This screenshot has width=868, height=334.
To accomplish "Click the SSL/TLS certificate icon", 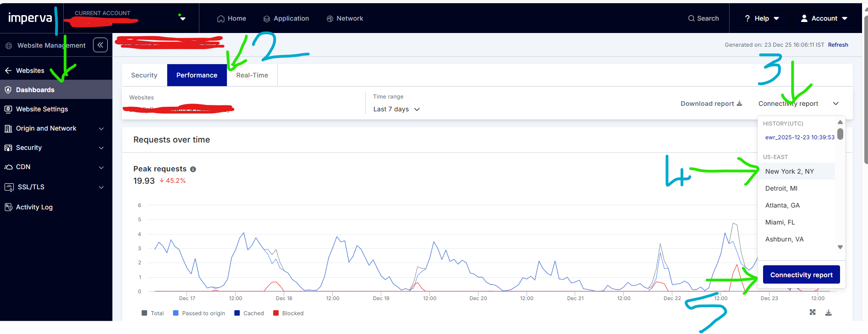I will click(x=9, y=187).
